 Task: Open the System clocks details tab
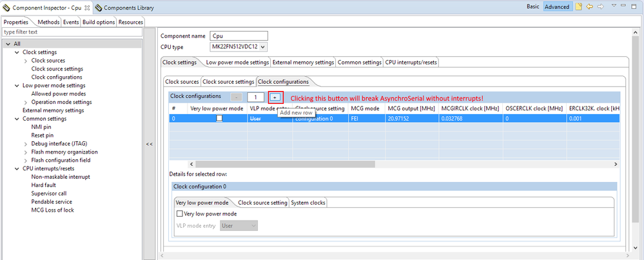308,203
